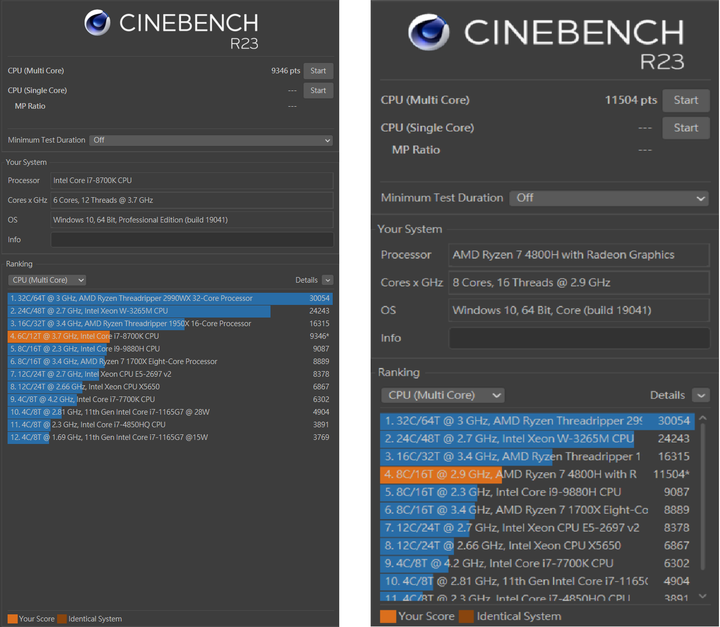The width and height of the screenshot is (720, 627).
Task: Start Multi Core test in right Cinebench window
Action: click(686, 100)
